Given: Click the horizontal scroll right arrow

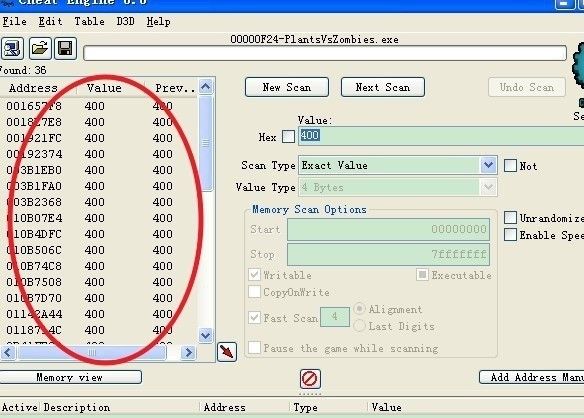Looking at the screenshot, I should 188,352.
